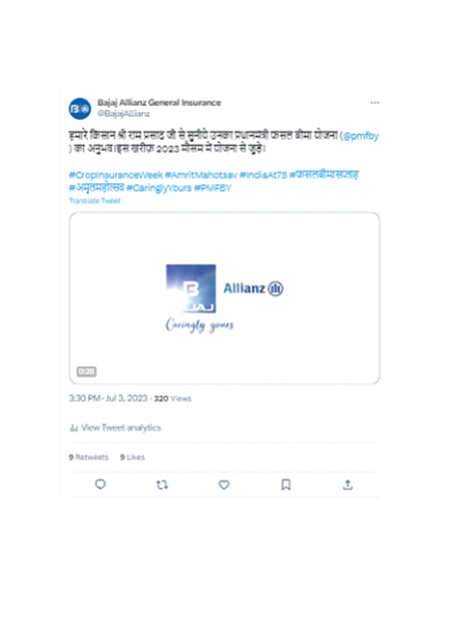Click the share upload icon
Screen dimensions: 449x625
[348, 485]
